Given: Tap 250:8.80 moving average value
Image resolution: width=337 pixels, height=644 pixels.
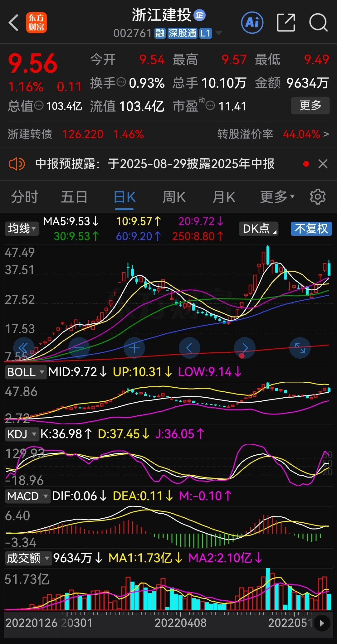Looking at the screenshot, I should tap(198, 236).
